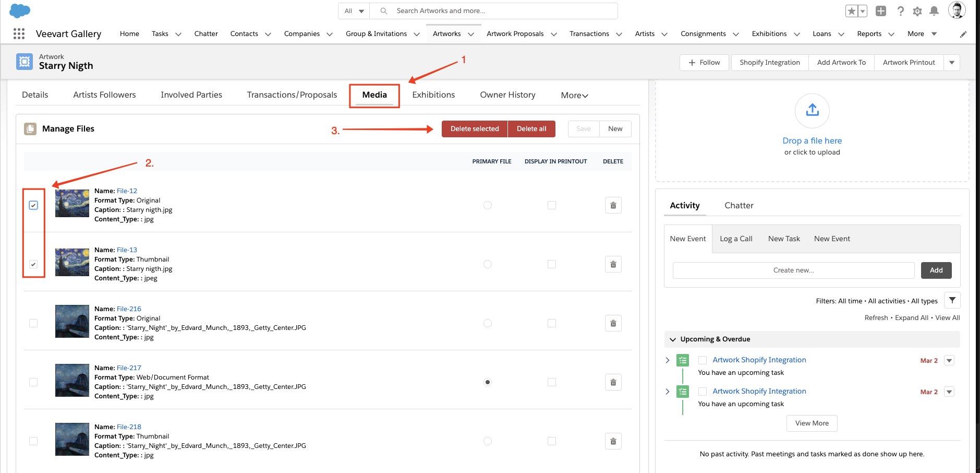980x473 pixels.
Task: Click the notifications bell icon
Action: pos(934,11)
